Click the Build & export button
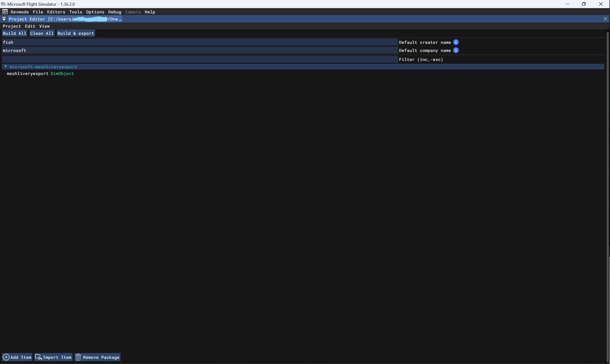 coord(75,33)
